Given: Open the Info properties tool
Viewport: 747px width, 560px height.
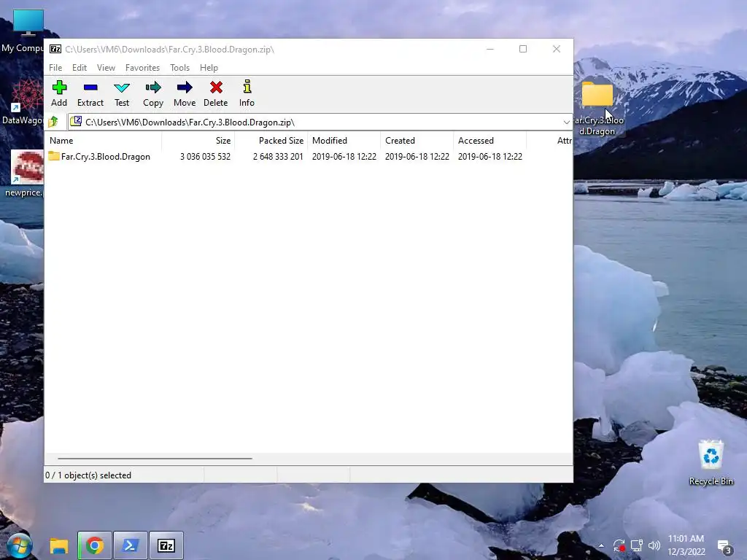Looking at the screenshot, I should coord(247,93).
